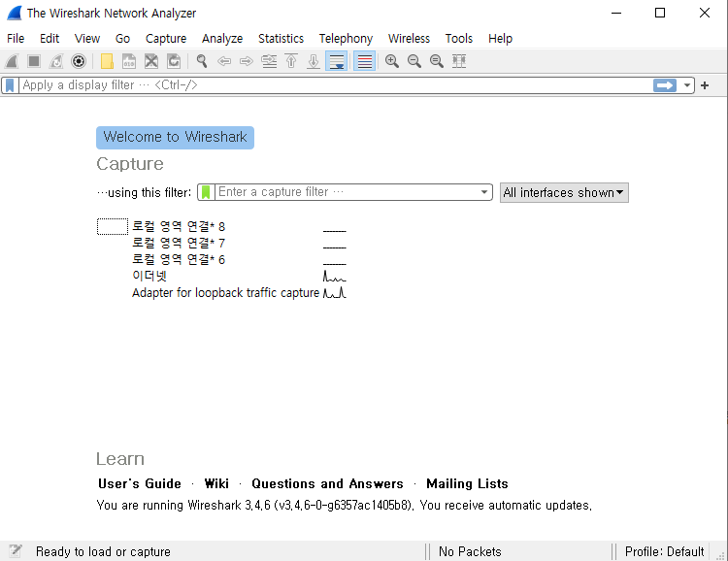
Task: Open the Go menu
Action: pyautogui.click(x=122, y=39)
